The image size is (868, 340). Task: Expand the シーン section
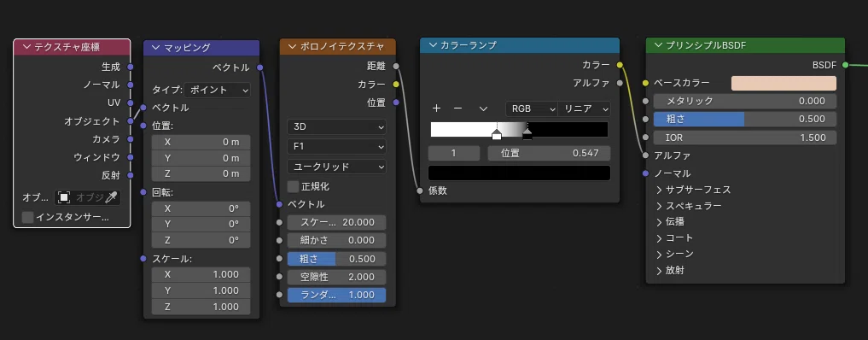[659, 255]
